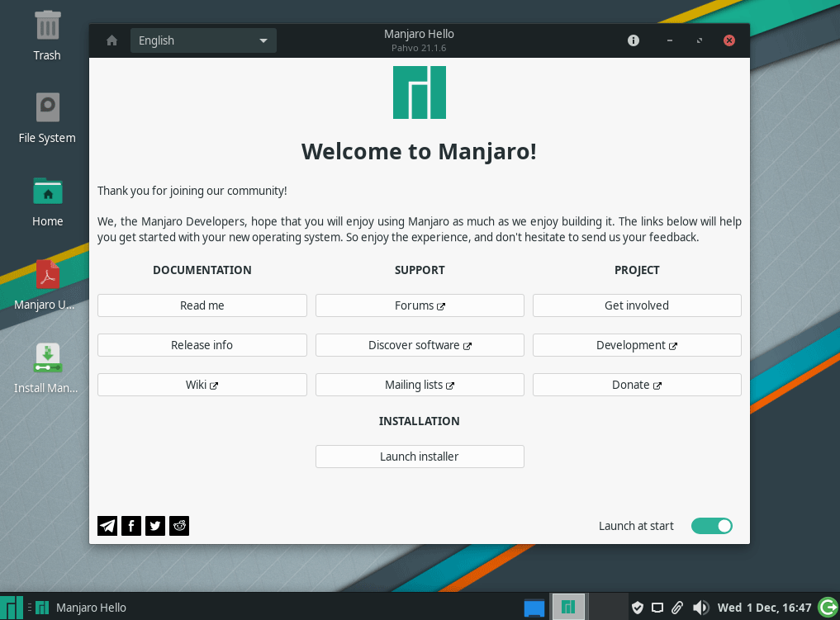Click the display tray icon

click(x=657, y=608)
